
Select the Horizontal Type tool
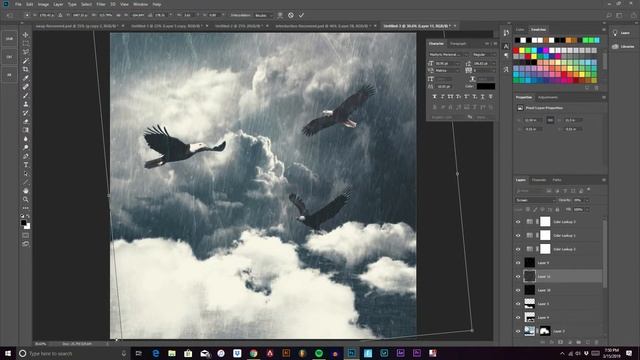tap(26, 165)
